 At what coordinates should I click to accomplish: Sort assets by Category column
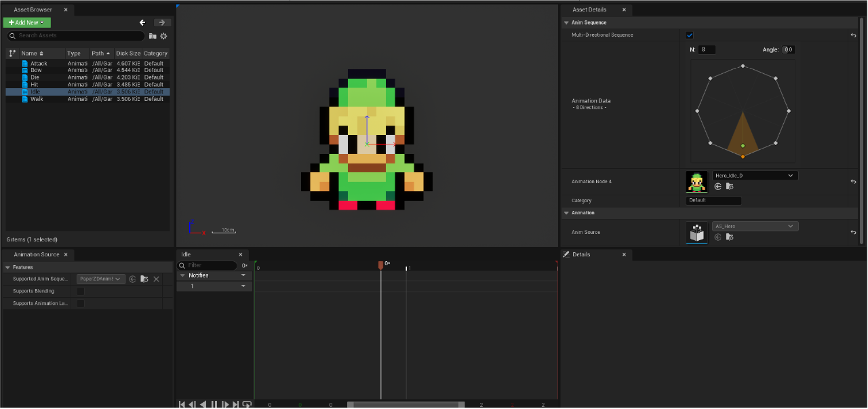pyautogui.click(x=155, y=53)
